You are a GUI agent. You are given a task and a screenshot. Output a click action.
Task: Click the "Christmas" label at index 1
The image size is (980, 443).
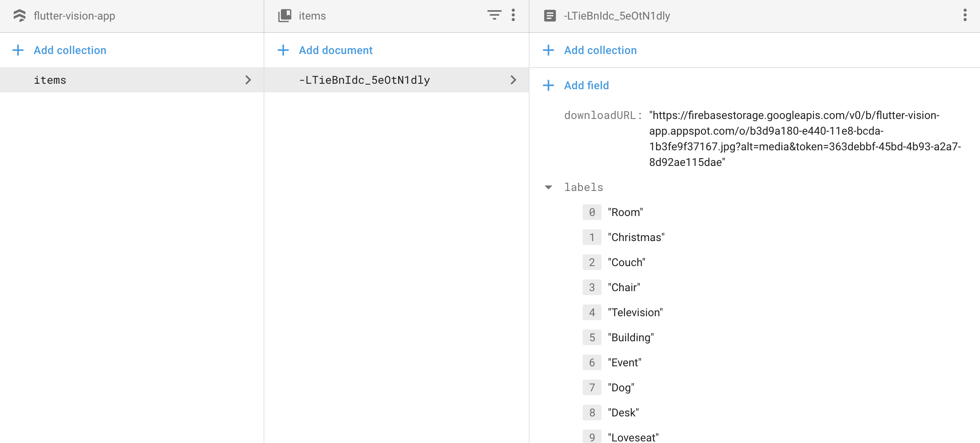pyautogui.click(x=636, y=237)
